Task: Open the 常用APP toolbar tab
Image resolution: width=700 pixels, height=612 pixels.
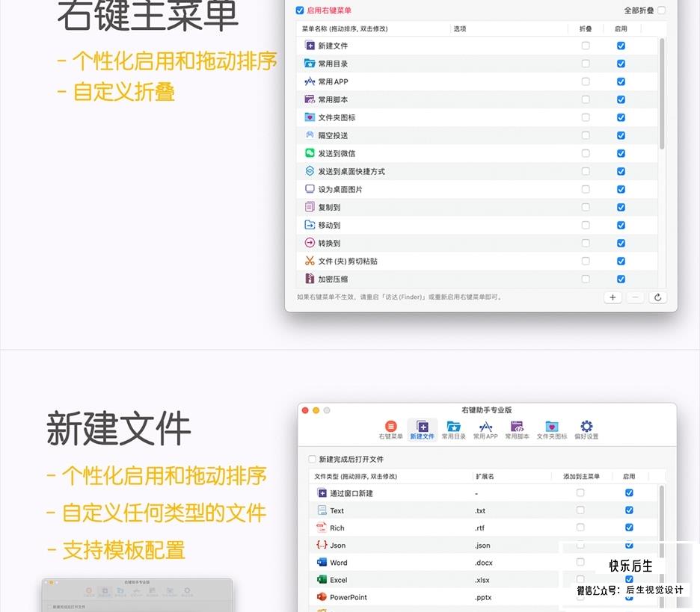Action: pyautogui.click(x=485, y=430)
